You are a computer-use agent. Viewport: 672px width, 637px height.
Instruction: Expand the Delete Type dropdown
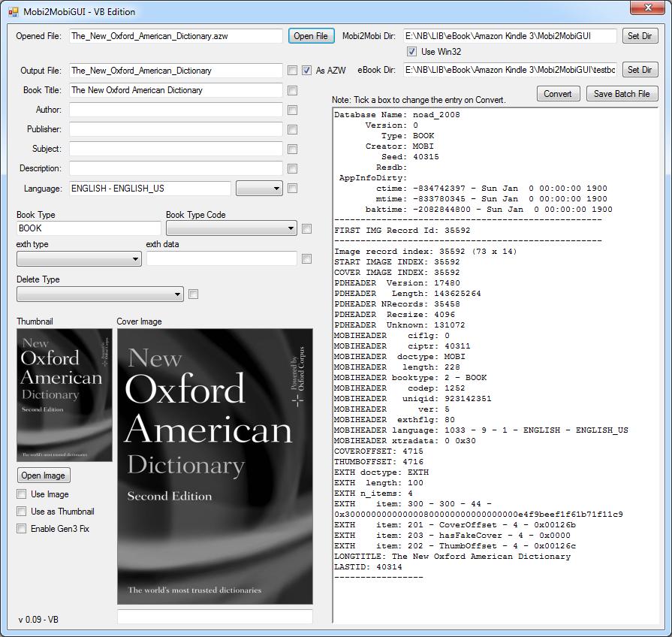(100, 294)
